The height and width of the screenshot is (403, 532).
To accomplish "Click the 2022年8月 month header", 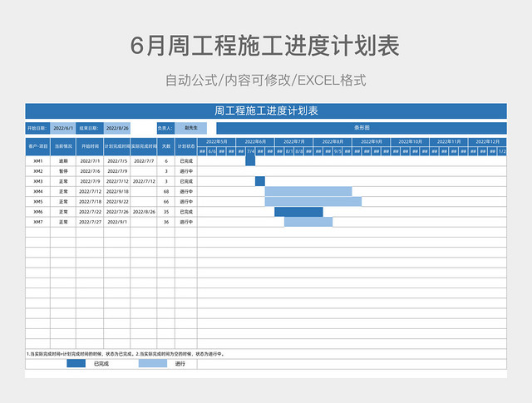I will pyautogui.click(x=332, y=142).
